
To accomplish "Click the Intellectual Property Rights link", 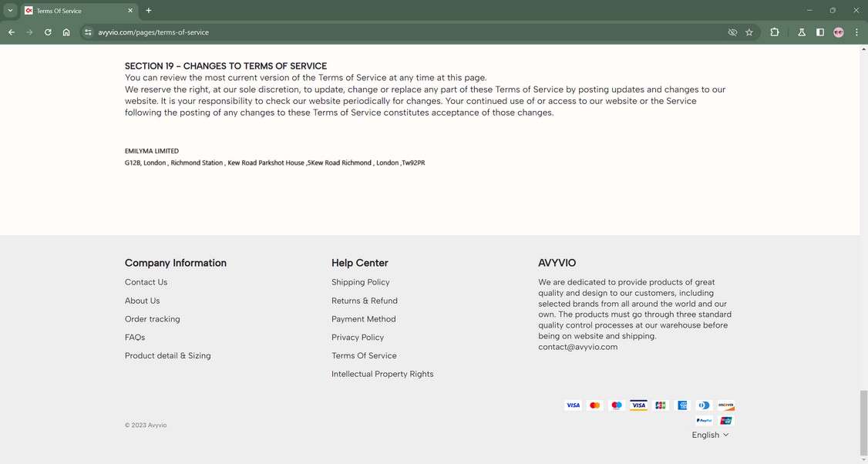I will tap(382, 374).
